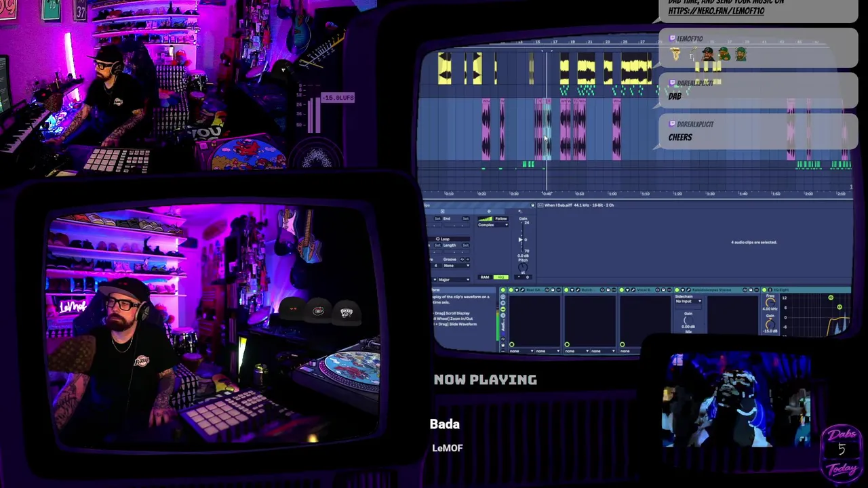Screen dimensions: 868x488
Task: Click the save clip icon beside When I Dab.aiff
Action: click(x=533, y=205)
